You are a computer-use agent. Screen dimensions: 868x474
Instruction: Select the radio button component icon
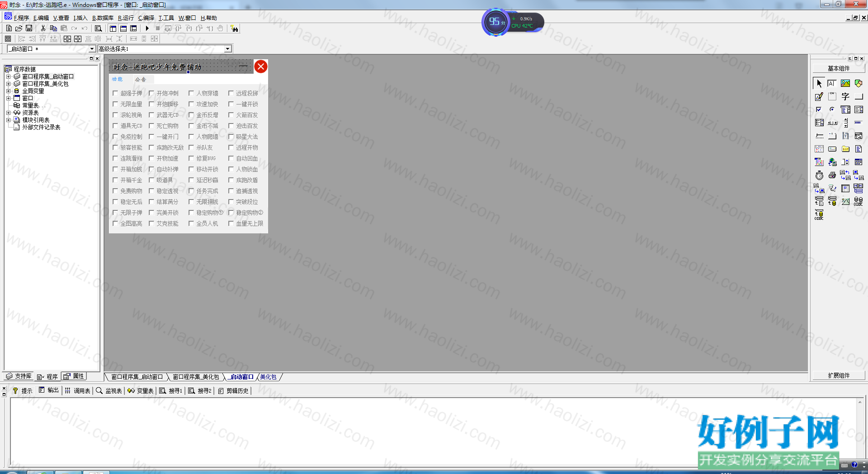[x=832, y=109]
